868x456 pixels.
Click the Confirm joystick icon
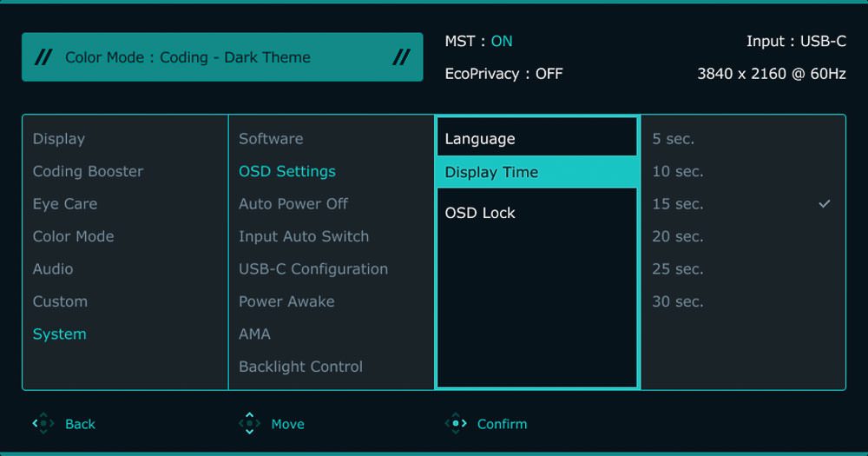(456, 424)
